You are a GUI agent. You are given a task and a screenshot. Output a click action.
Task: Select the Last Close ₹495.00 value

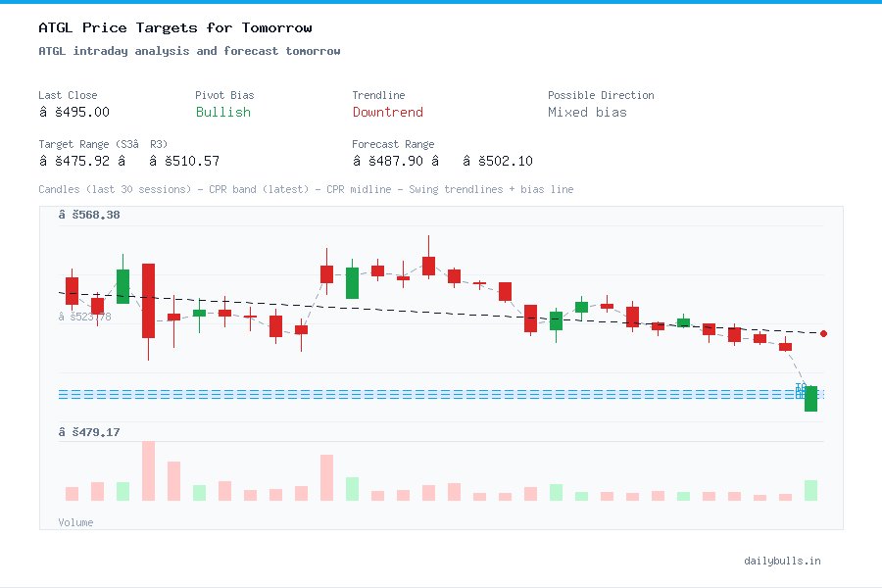tap(75, 112)
